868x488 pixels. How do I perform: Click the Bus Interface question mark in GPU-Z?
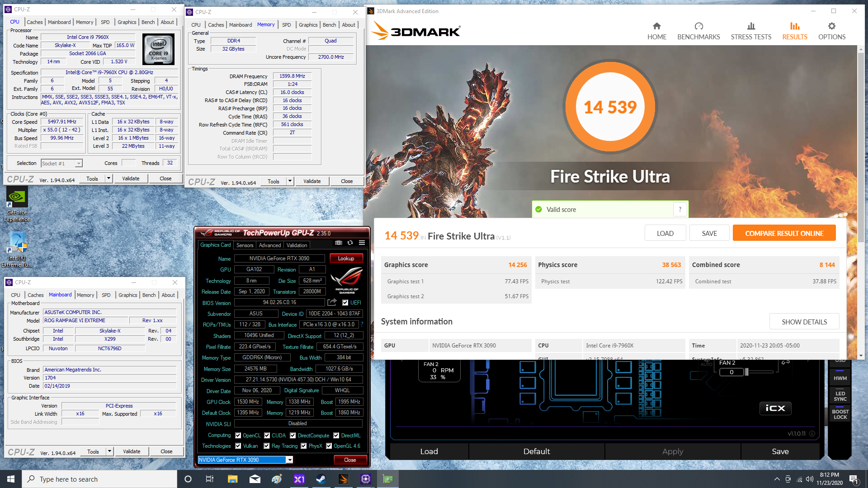point(362,324)
